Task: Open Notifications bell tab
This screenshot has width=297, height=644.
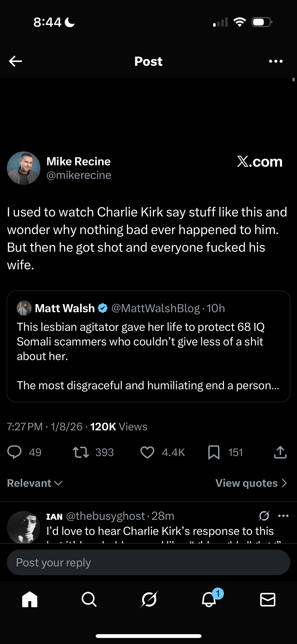Action: [x=209, y=599]
